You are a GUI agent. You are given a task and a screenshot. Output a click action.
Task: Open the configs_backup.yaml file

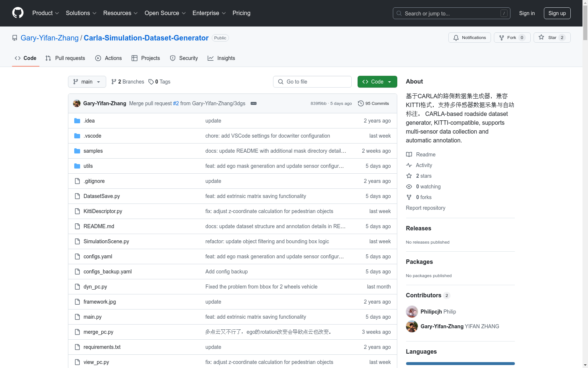click(107, 272)
